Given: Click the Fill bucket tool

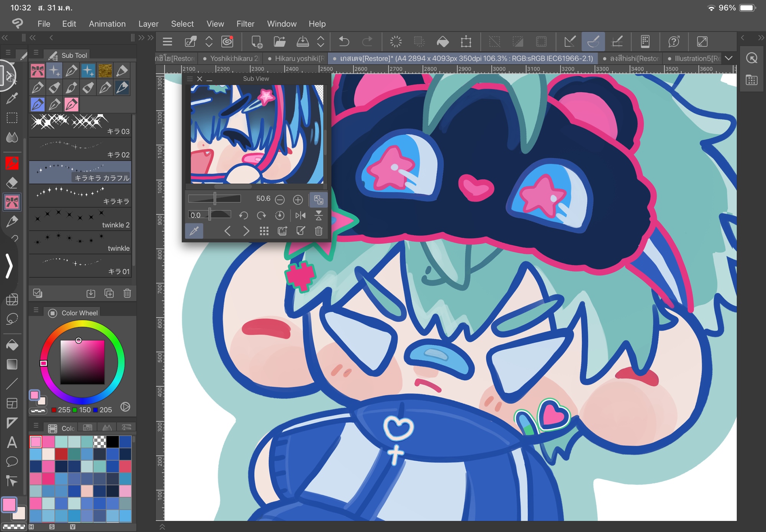Looking at the screenshot, I should point(12,345).
